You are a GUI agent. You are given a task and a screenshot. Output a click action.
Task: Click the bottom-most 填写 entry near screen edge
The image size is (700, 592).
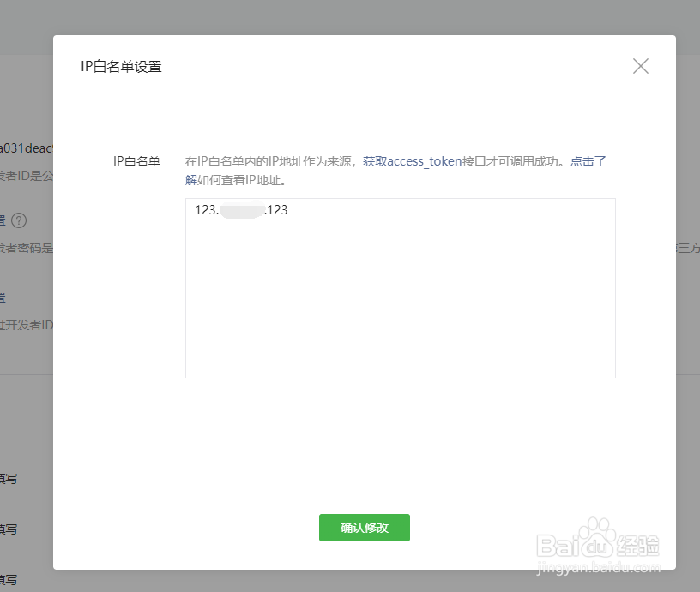[8, 582]
